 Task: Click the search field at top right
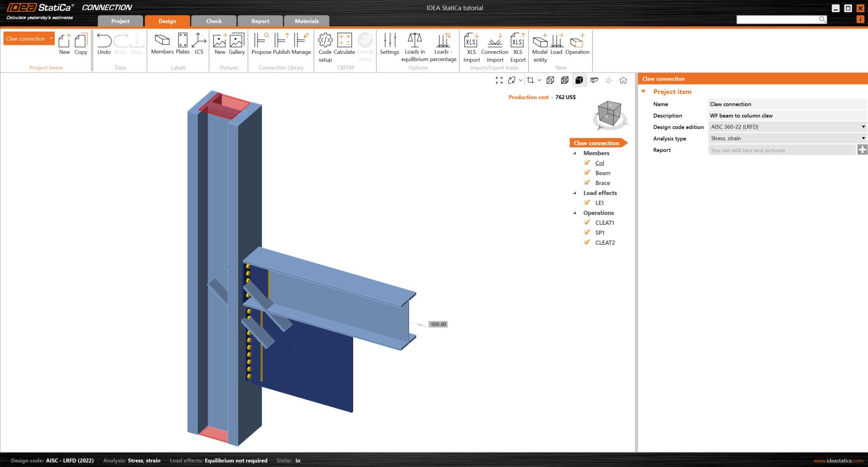(x=780, y=19)
